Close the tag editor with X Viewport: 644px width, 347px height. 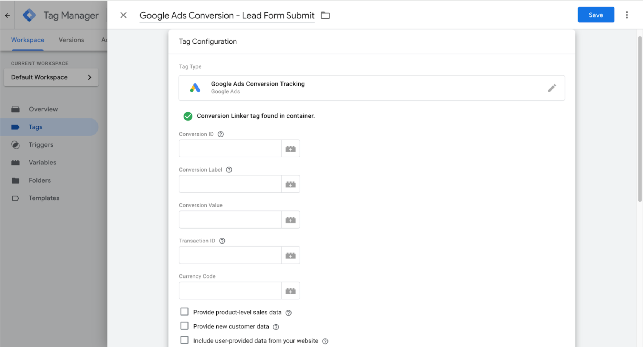[123, 15]
